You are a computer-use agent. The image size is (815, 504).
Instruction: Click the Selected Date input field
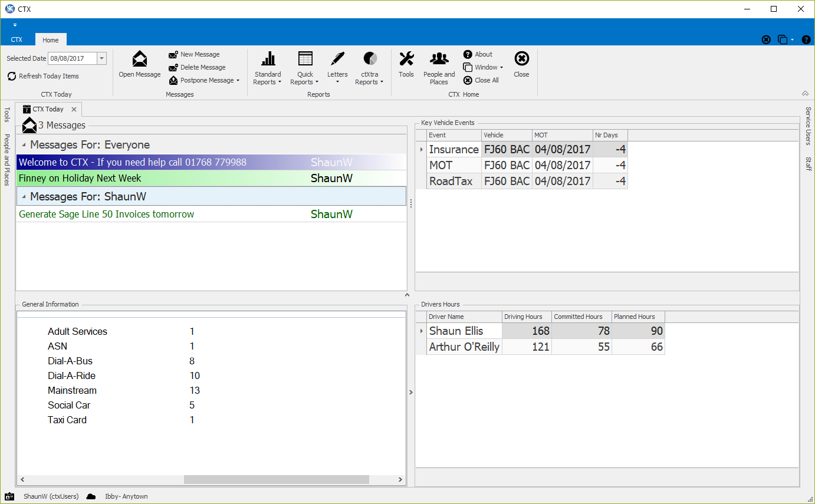pyautogui.click(x=73, y=58)
